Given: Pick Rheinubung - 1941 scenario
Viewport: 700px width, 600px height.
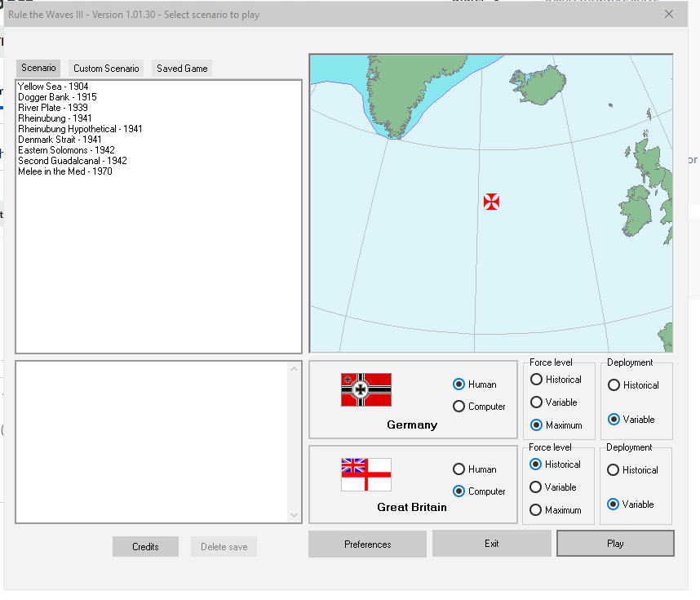Looking at the screenshot, I should pyautogui.click(x=55, y=118).
